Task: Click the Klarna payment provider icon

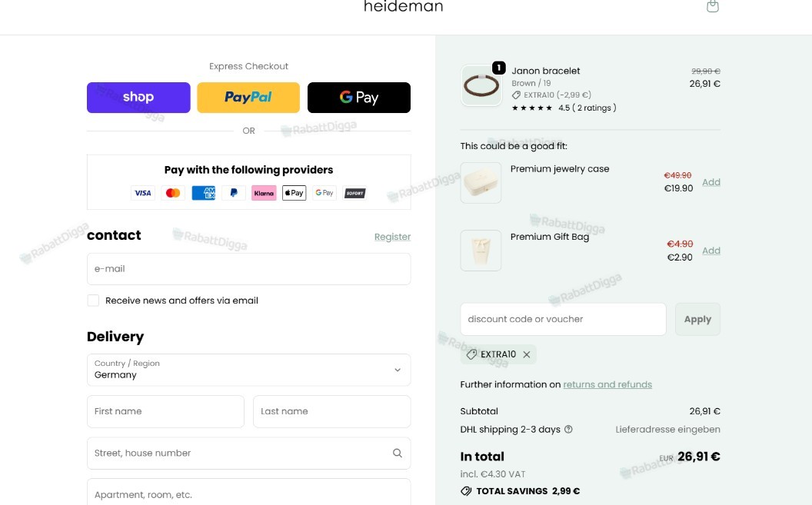Action: (x=264, y=193)
